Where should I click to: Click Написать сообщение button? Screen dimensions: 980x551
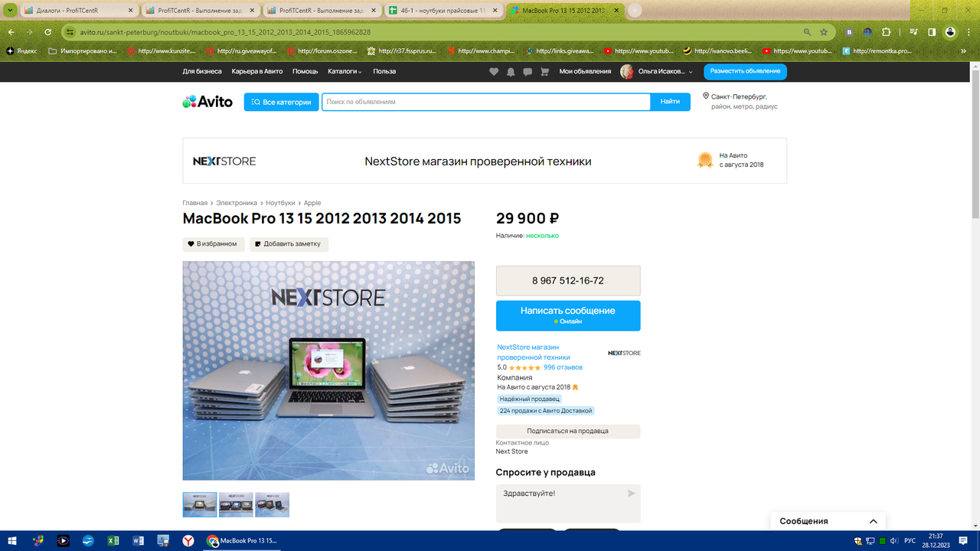568,315
